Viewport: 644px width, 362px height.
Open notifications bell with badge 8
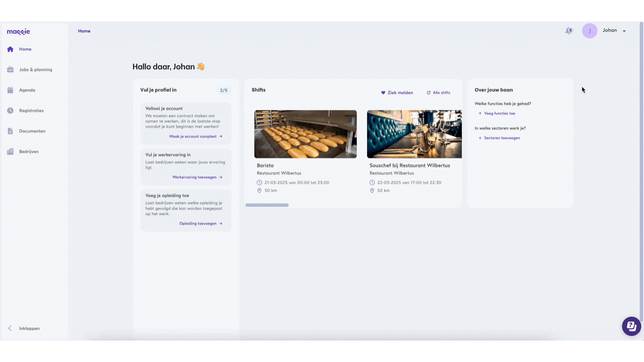coord(569,31)
